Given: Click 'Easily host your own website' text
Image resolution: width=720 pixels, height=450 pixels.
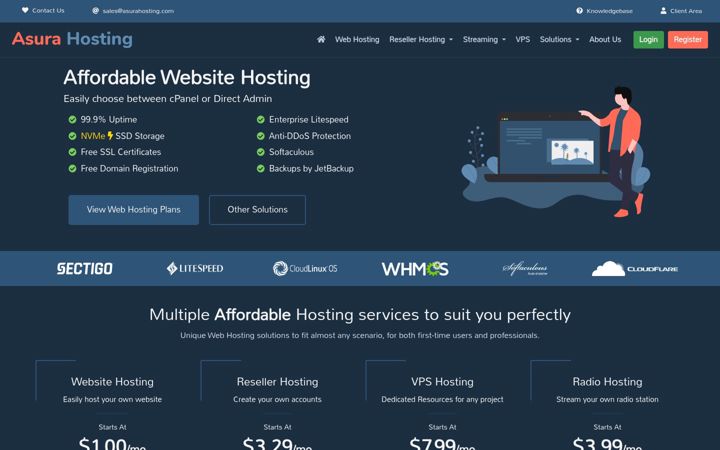Looking at the screenshot, I should pyautogui.click(x=112, y=399).
